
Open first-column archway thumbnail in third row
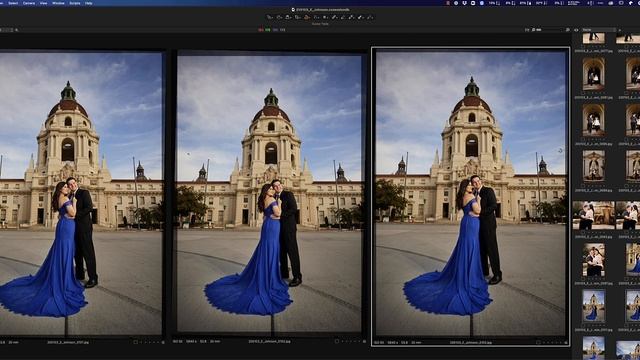pyautogui.click(x=593, y=120)
